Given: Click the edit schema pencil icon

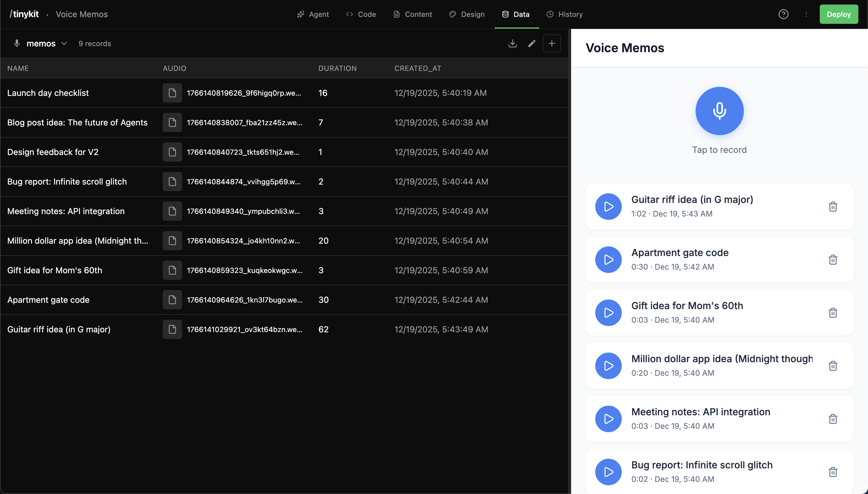Looking at the screenshot, I should [x=531, y=43].
